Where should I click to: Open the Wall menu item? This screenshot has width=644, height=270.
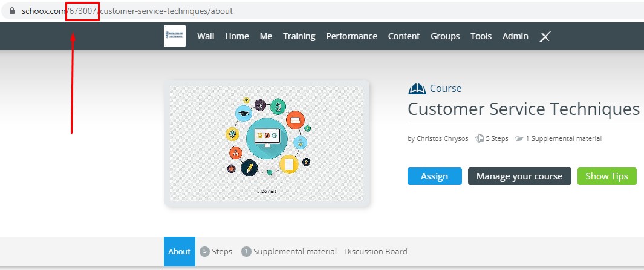pyautogui.click(x=206, y=36)
